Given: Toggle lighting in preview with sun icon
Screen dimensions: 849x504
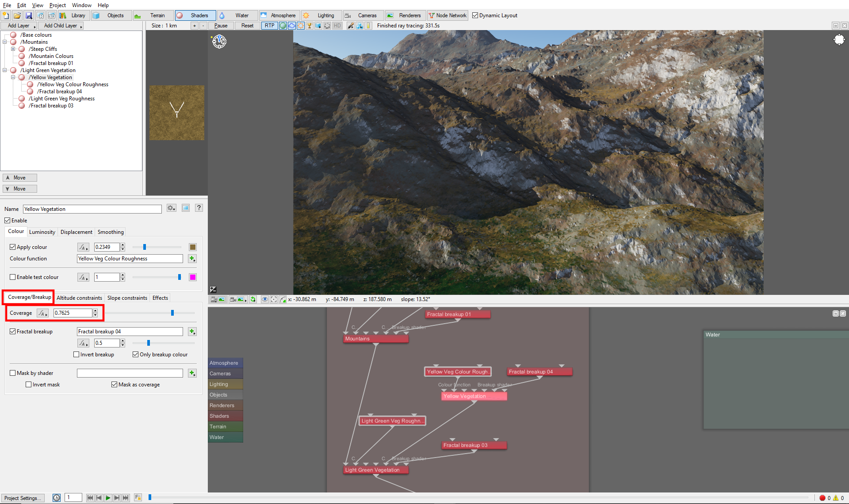Looking at the screenshot, I should click(x=301, y=26).
